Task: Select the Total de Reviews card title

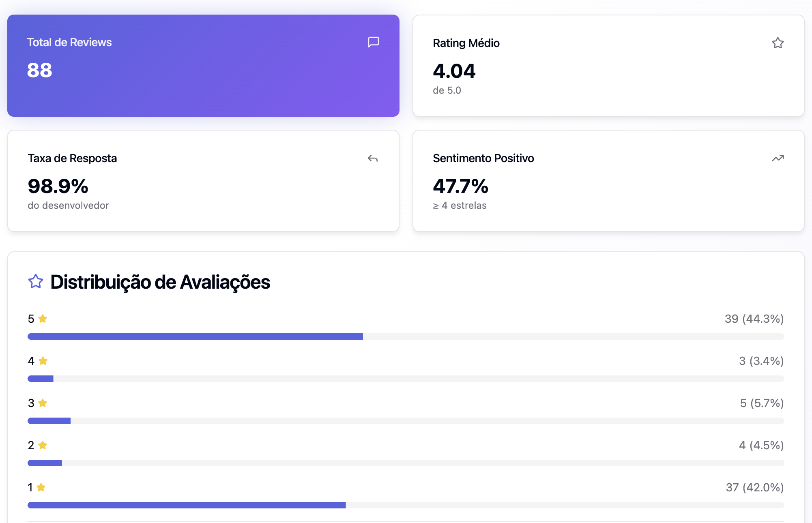Action: click(69, 42)
